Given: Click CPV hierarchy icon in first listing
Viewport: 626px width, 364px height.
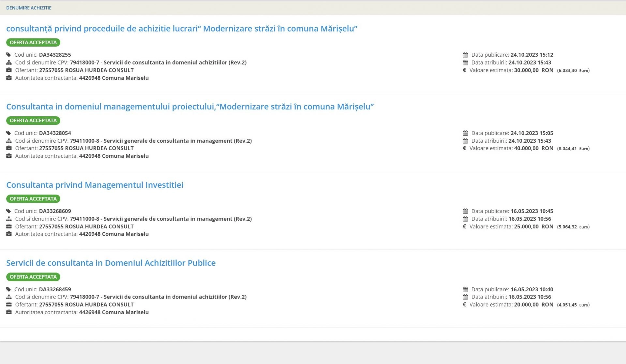Looking at the screenshot, I should 9,63.
